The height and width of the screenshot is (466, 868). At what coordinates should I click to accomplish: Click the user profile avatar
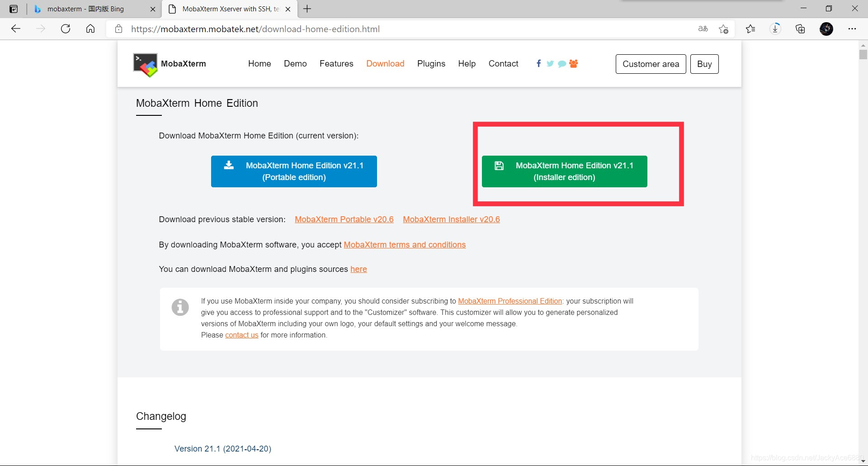tap(826, 29)
